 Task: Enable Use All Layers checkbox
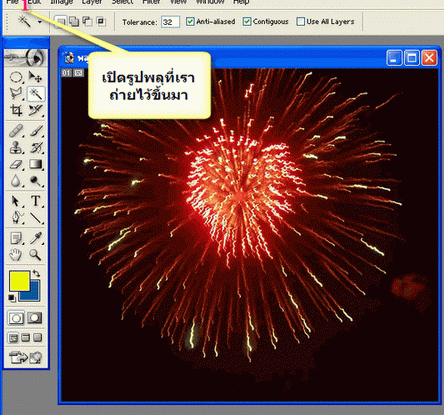coord(300,22)
